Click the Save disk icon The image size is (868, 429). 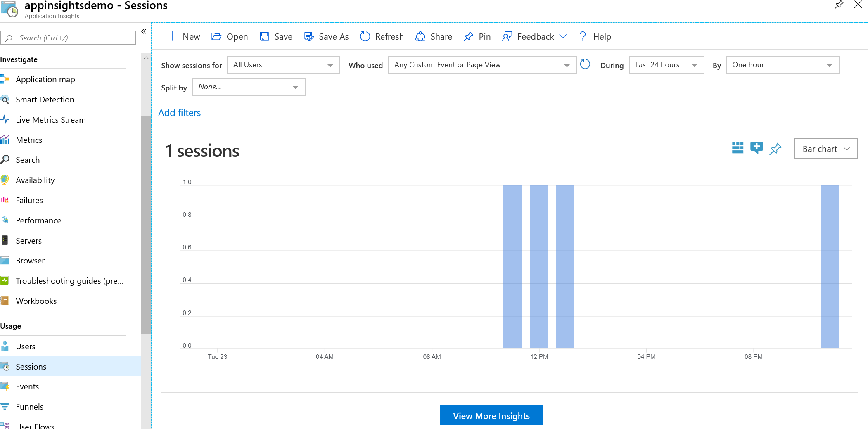pyautogui.click(x=264, y=36)
